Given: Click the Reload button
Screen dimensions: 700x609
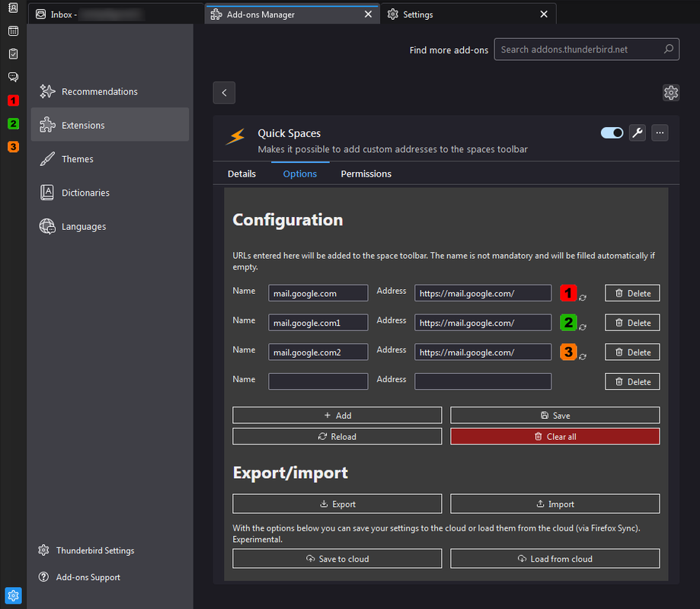Looking at the screenshot, I should click(x=337, y=436).
